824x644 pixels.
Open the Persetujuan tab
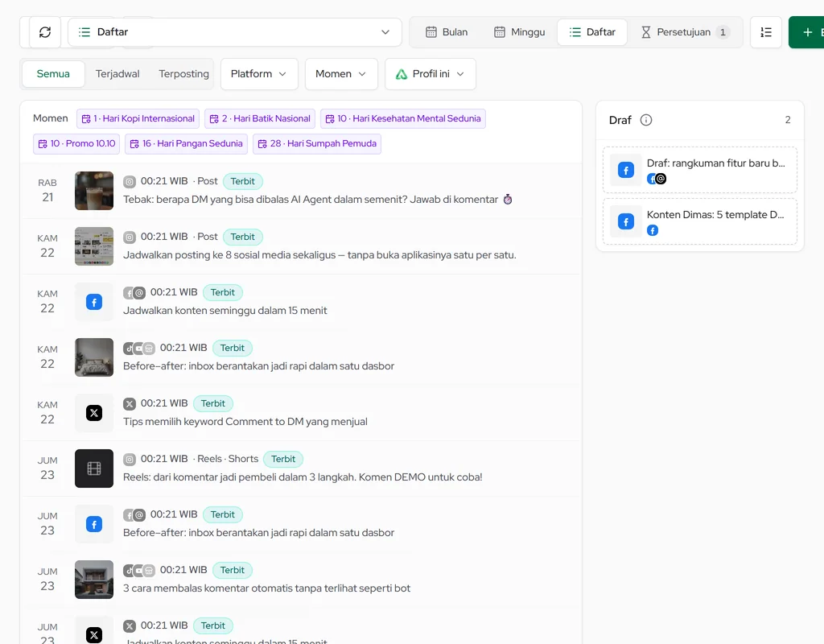click(686, 32)
